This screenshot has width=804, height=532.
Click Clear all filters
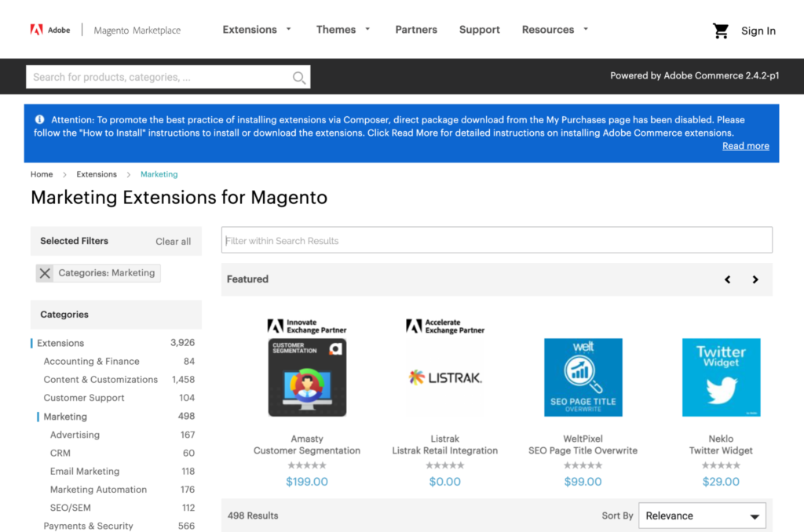(x=174, y=242)
